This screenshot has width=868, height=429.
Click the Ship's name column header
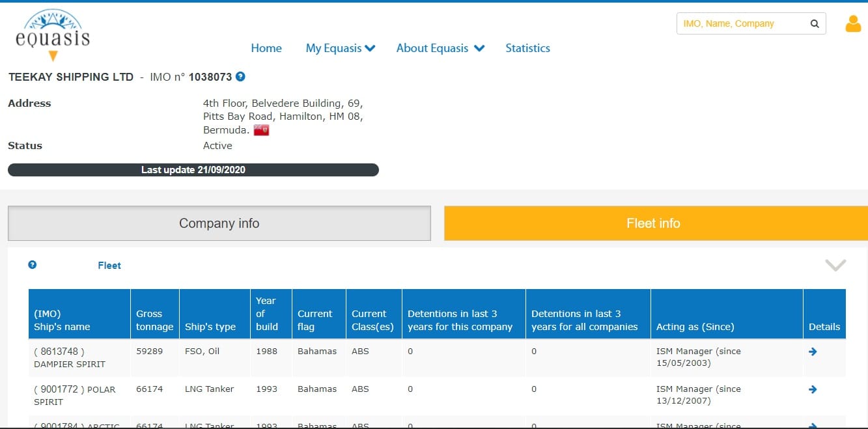[79, 314]
